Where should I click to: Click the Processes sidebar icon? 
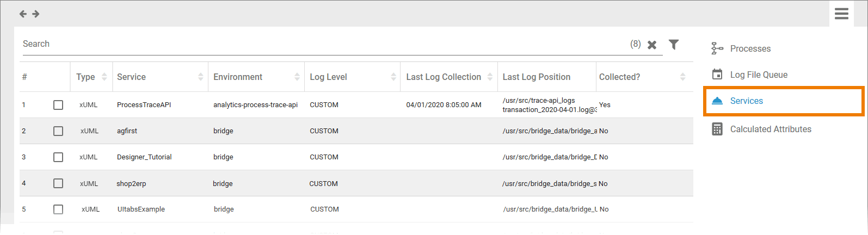point(717,48)
